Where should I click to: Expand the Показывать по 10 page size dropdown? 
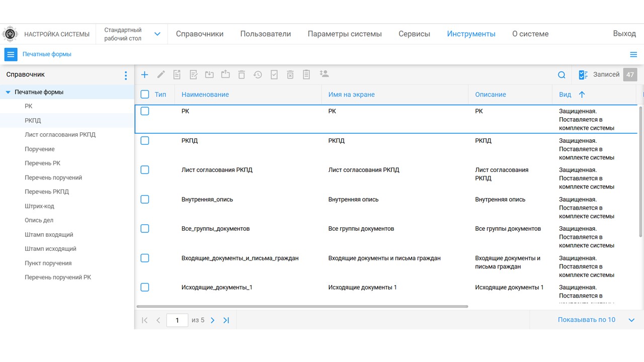(631, 320)
